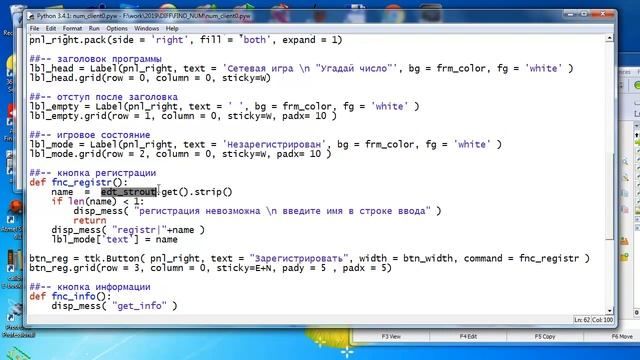Open the Format menu
Viewport: 640px width, 360px height.
pos(72,29)
